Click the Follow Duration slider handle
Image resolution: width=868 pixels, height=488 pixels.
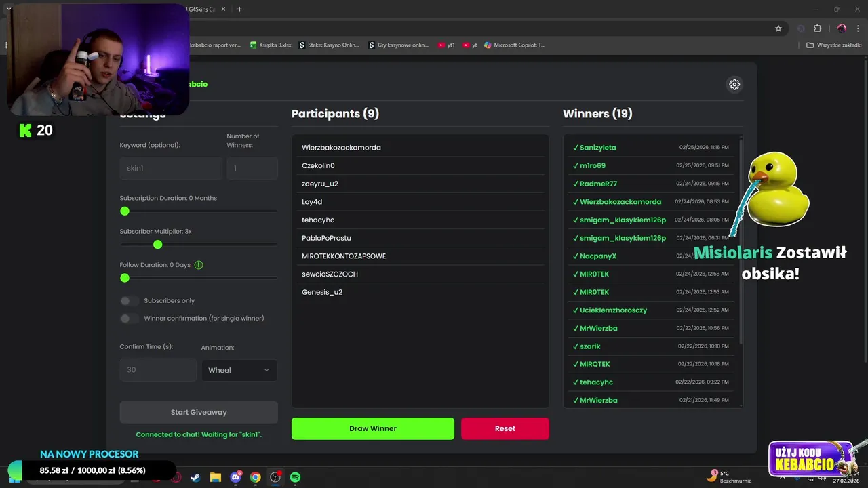point(125,278)
